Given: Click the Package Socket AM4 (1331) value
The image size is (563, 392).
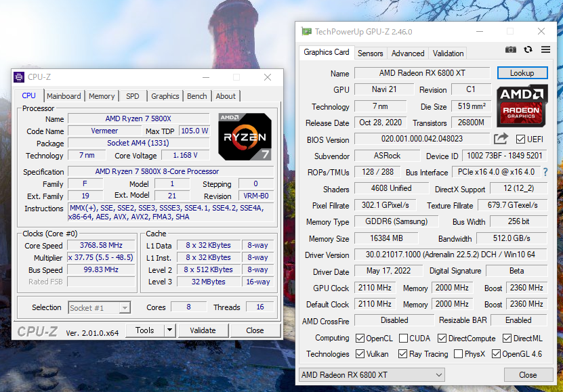Looking at the screenshot, I should point(138,143).
